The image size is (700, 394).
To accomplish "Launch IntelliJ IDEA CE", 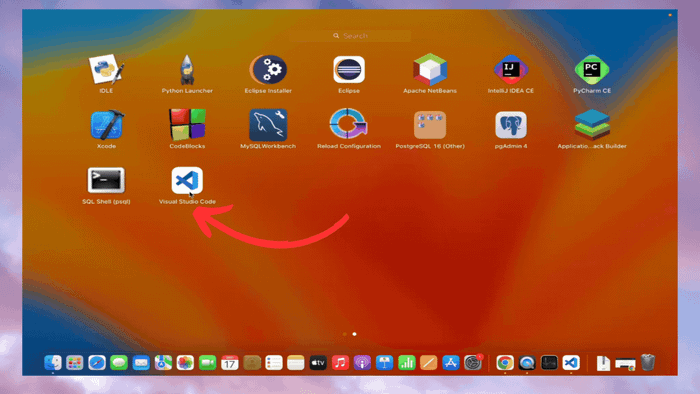I will click(x=511, y=70).
